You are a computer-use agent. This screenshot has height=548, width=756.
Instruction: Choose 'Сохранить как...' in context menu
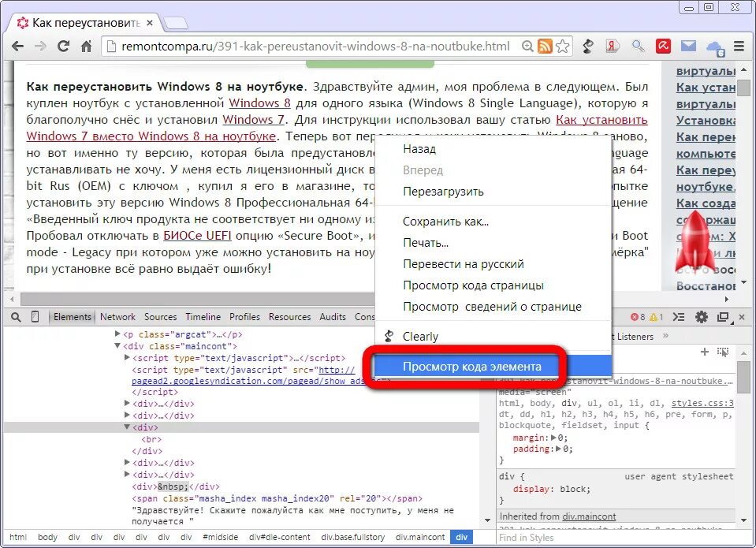(493, 222)
